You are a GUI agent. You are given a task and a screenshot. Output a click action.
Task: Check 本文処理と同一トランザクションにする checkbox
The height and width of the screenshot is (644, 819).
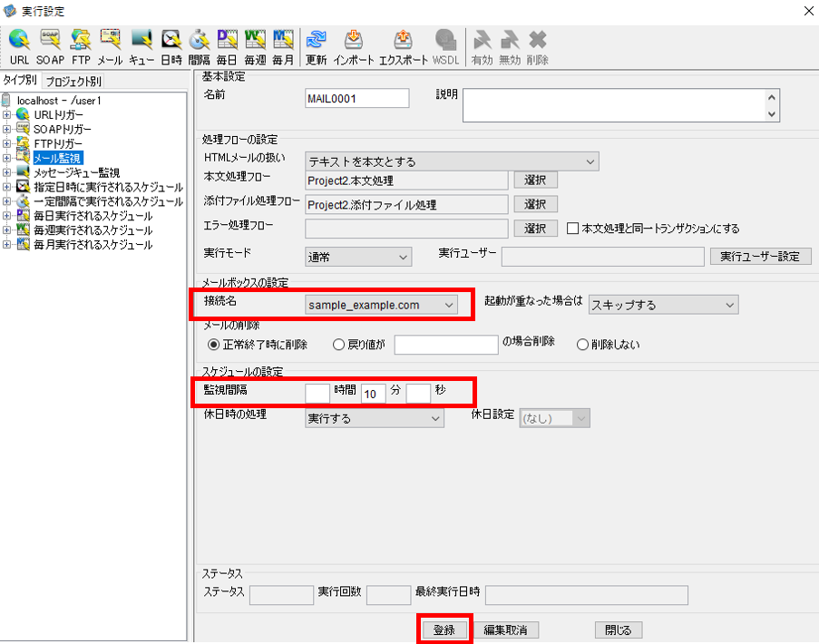(572, 229)
